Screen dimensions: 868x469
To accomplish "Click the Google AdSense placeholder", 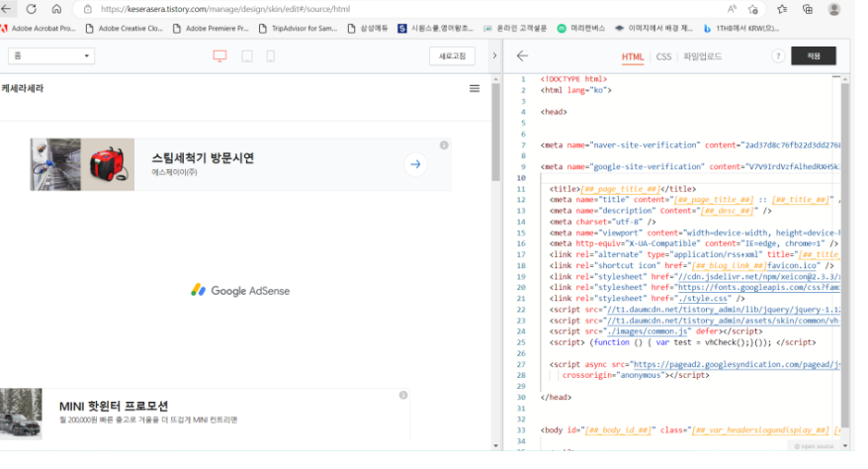I will pyautogui.click(x=240, y=291).
